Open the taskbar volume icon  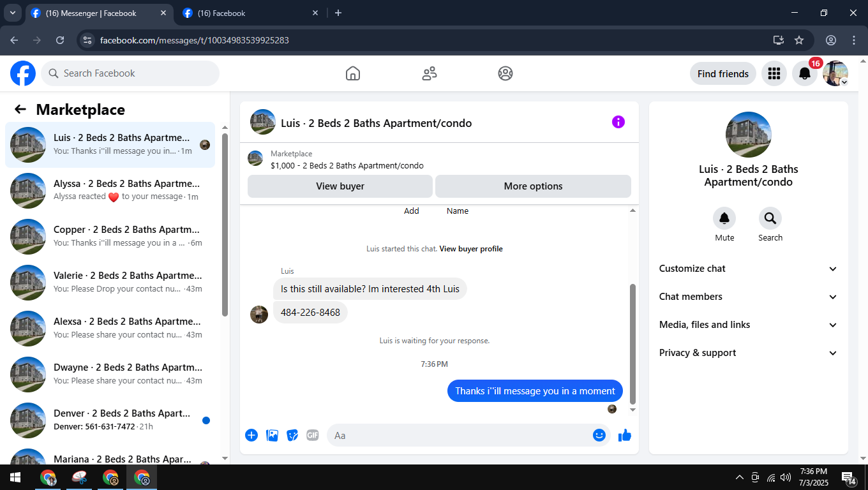tap(786, 477)
